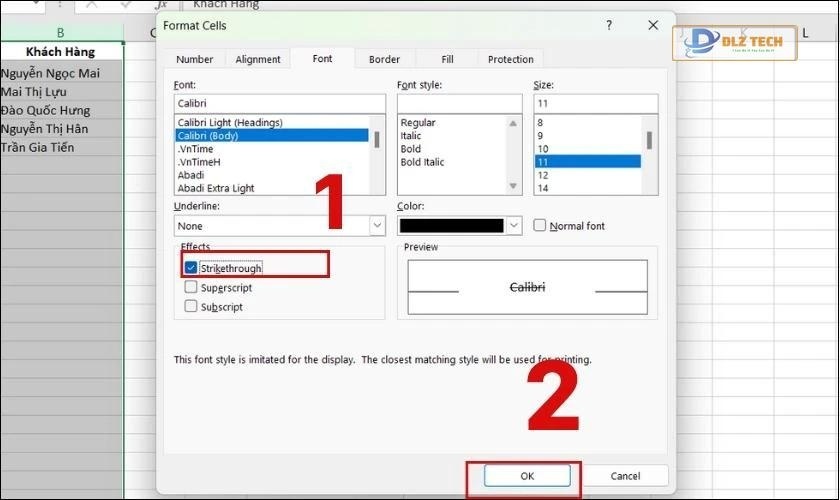Screen dimensions: 840x500
Task: Click the formula bar checkmark icon
Action: pos(126,5)
